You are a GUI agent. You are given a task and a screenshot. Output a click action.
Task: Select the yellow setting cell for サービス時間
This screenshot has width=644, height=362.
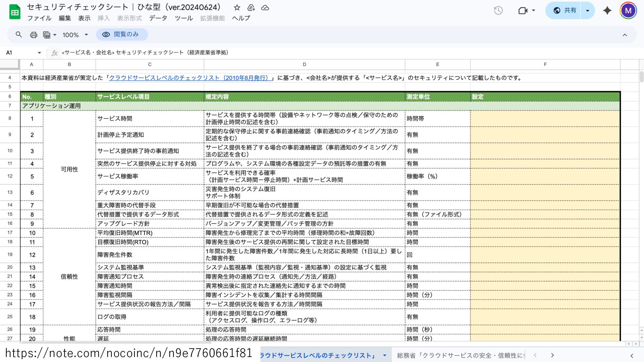pyautogui.click(x=545, y=119)
